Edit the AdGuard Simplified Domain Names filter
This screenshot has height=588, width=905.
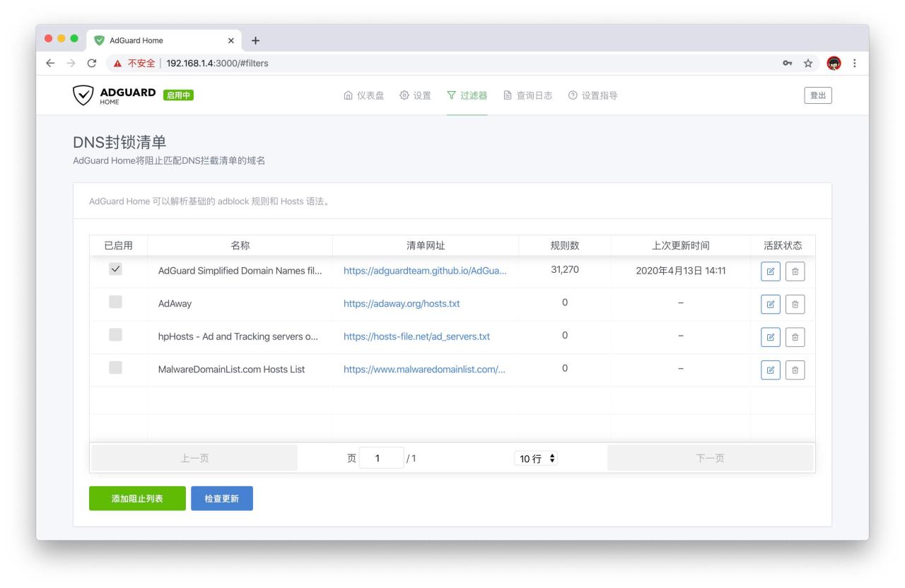click(770, 271)
